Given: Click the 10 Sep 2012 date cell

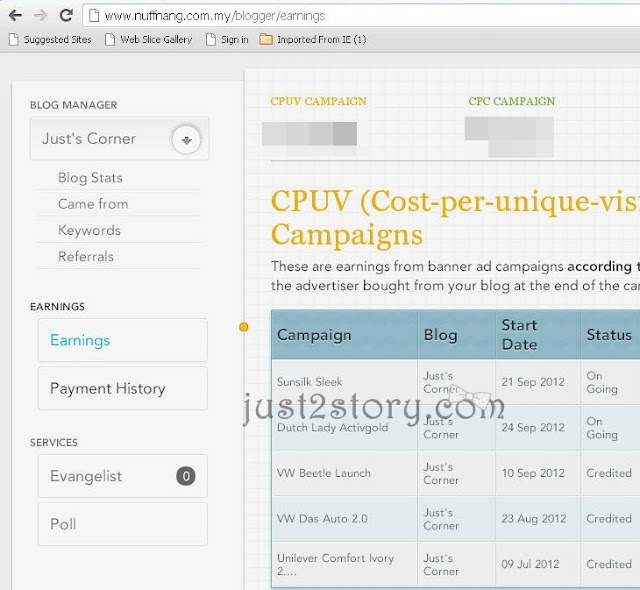Looking at the screenshot, I should 538,473.
